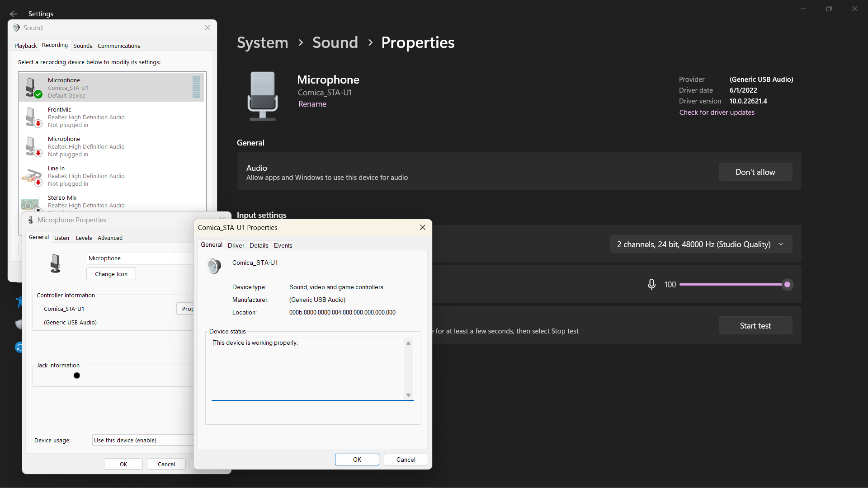Screen dimensions: 868x488
Task: Select the Stereo Mix device icon
Action: click(31, 203)
